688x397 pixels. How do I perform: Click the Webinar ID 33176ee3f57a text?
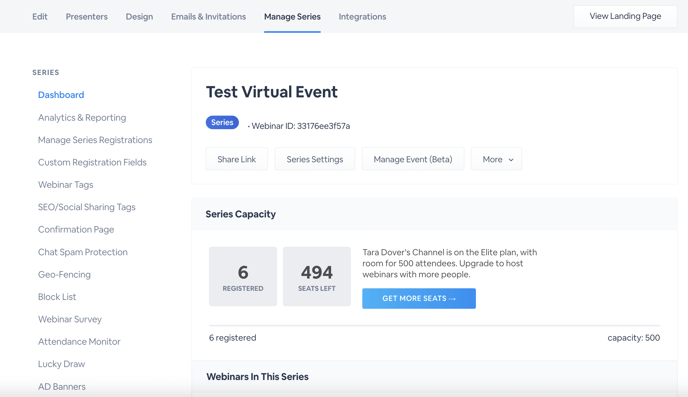click(x=300, y=126)
